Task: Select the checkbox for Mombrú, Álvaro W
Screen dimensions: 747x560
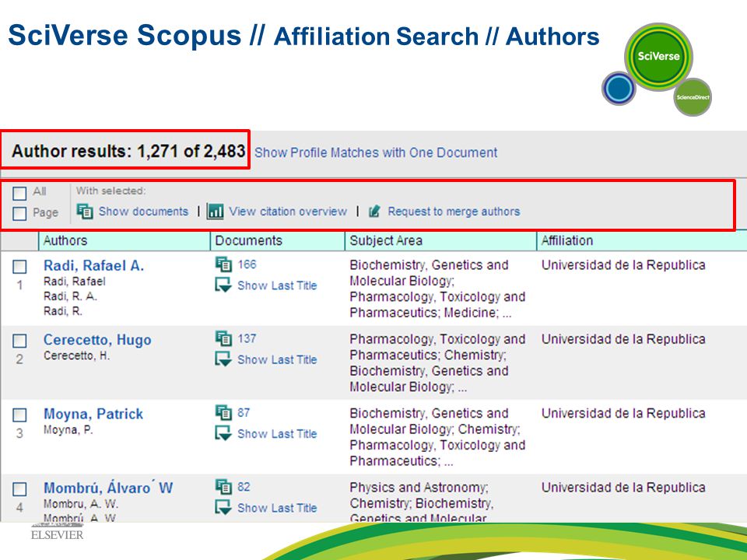Action: click(x=19, y=489)
